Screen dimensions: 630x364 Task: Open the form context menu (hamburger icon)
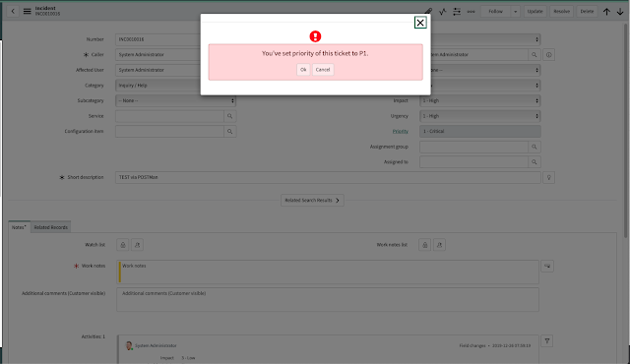pyautogui.click(x=27, y=11)
